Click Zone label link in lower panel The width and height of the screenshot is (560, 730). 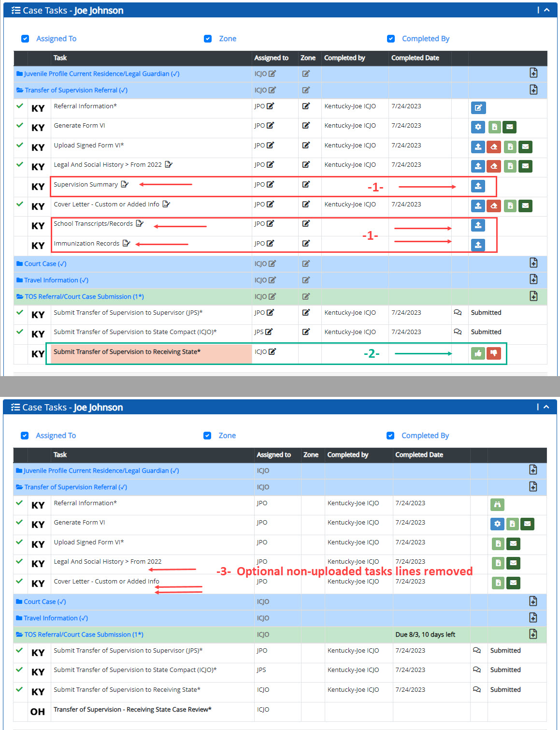pyautogui.click(x=227, y=436)
